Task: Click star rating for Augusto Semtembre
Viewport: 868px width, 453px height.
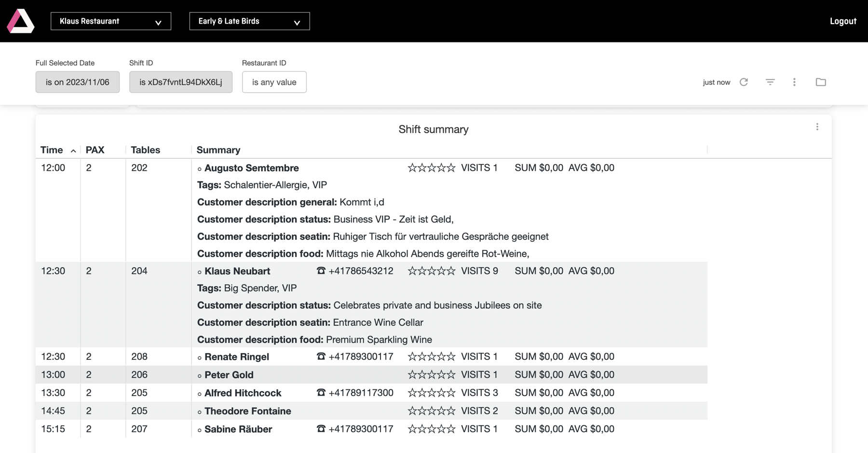Action: 431,168
